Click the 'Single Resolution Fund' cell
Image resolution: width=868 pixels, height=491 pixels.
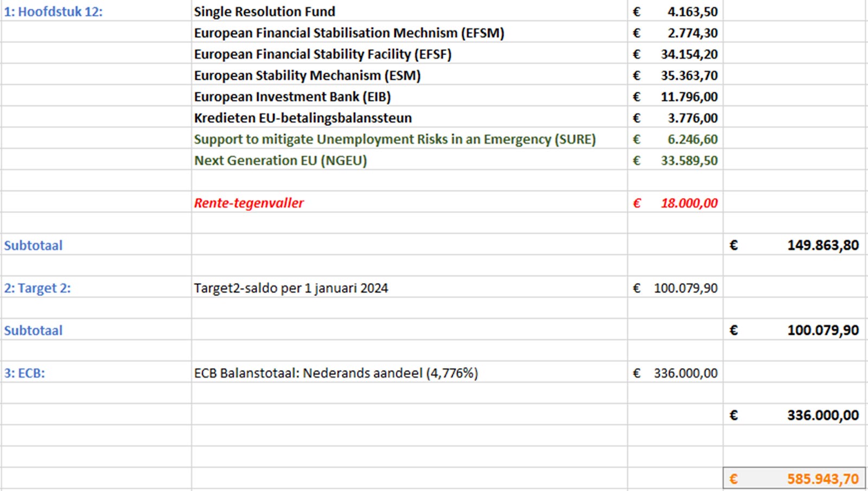[410, 11]
